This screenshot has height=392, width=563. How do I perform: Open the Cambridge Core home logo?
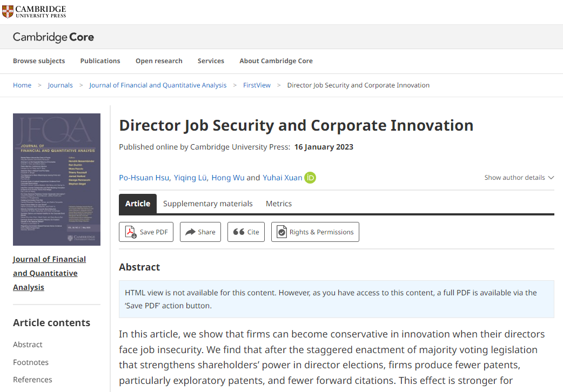click(x=53, y=37)
